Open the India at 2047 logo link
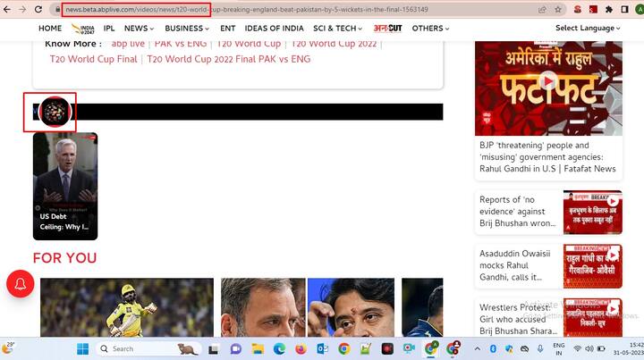Viewport: 644px width, 360px height. [x=82, y=29]
